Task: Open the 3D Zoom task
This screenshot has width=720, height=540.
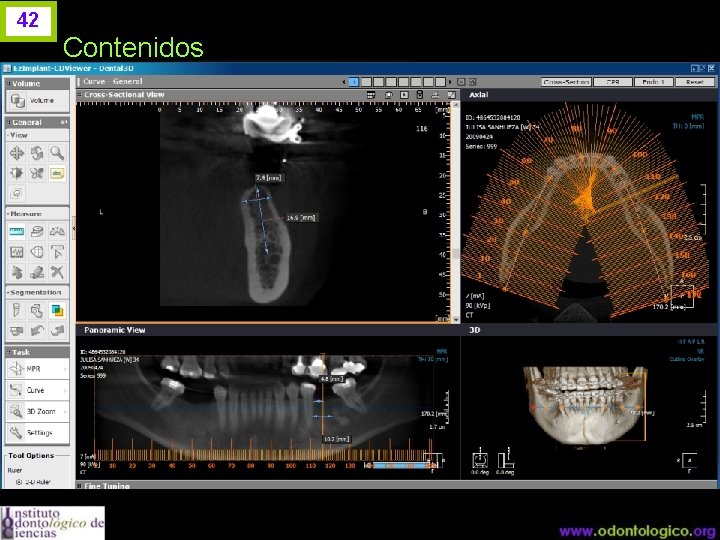Action: point(37,411)
